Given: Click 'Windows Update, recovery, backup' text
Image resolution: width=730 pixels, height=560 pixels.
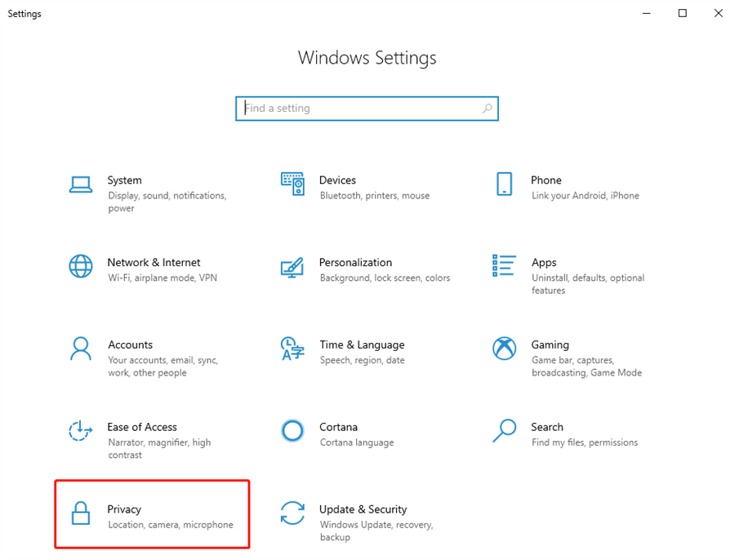Looking at the screenshot, I should [376, 531].
